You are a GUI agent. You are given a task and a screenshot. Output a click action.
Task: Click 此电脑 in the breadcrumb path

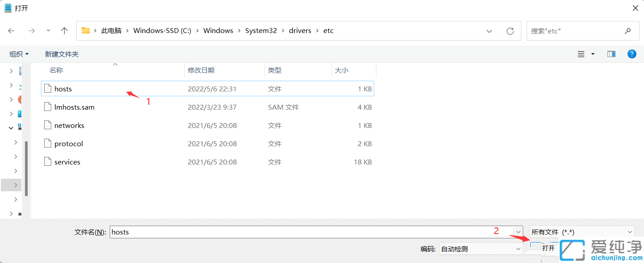111,30
